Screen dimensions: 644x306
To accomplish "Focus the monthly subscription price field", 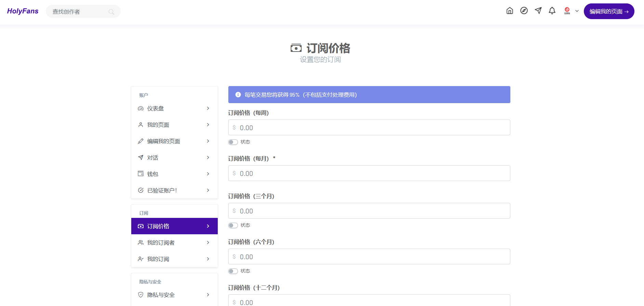I will pyautogui.click(x=369, y=173).
